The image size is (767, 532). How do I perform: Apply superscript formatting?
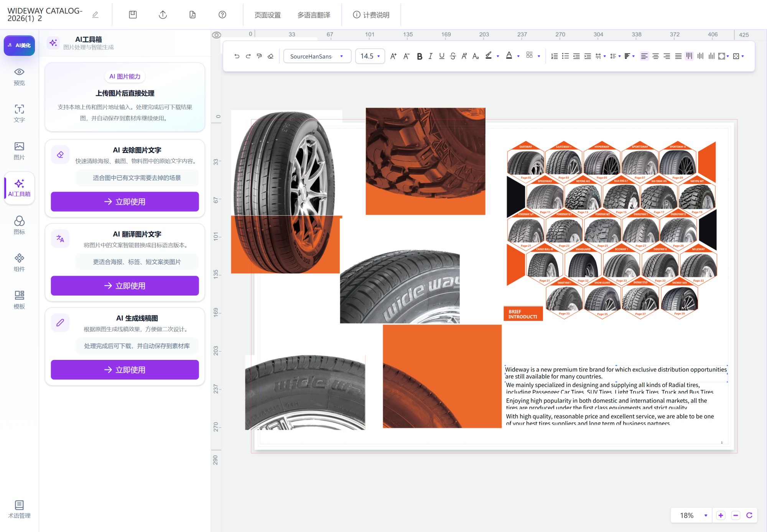pyautogui.click(x=464, y=56)
